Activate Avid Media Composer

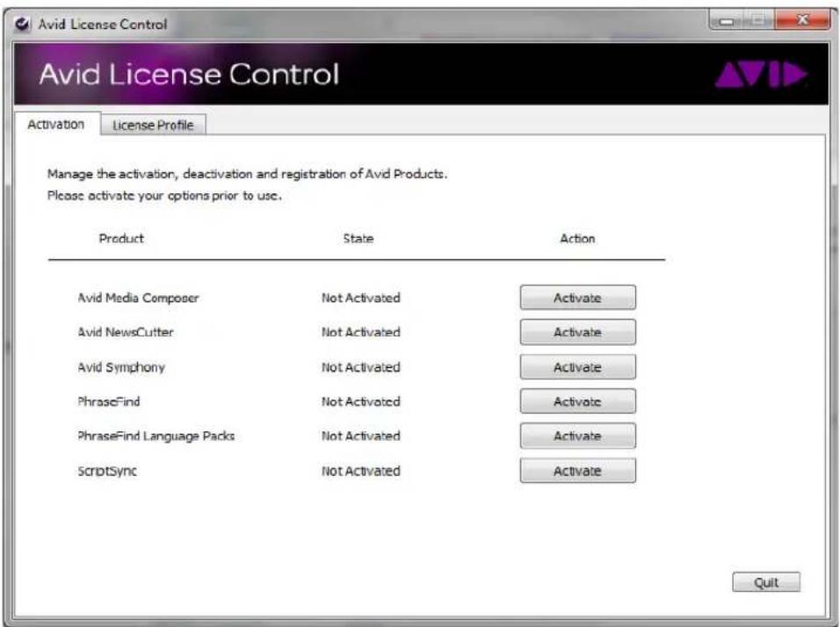pos(577,298)
